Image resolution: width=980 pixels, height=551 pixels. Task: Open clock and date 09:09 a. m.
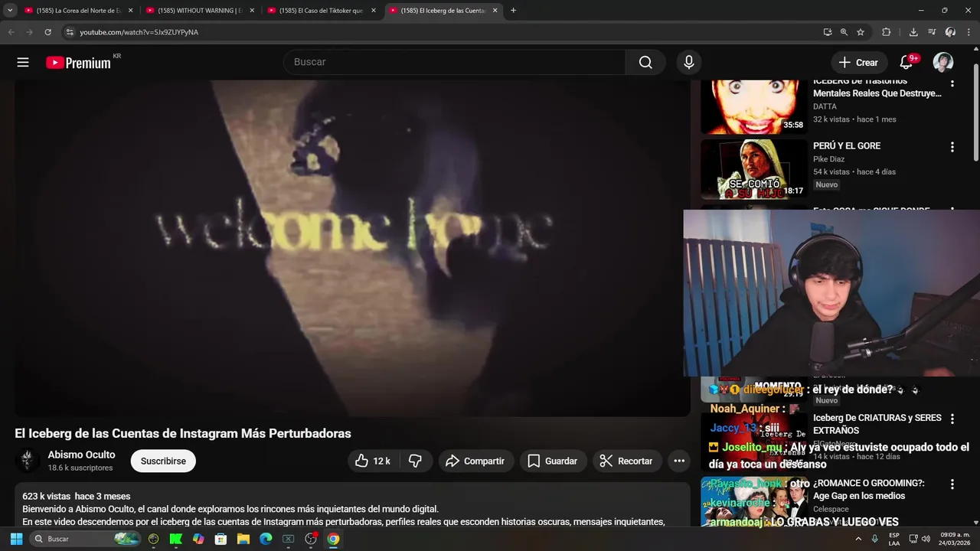coord(955,539)
